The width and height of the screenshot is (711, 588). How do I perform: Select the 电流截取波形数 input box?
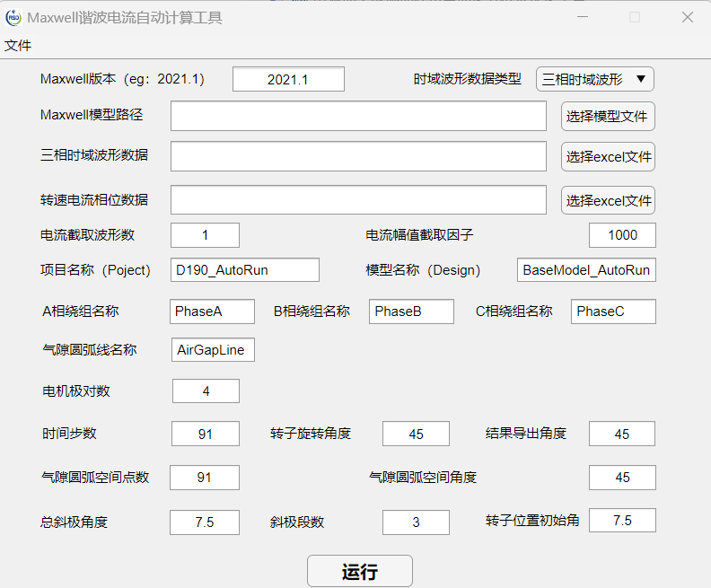(x=205, y=235)
